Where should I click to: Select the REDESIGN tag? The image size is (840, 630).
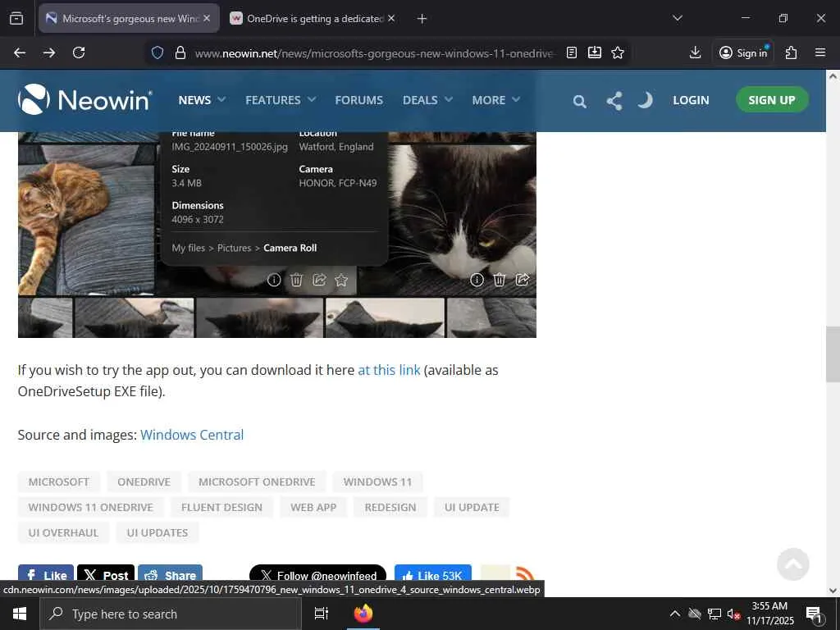pyautogui.click(x=390, y=507)
